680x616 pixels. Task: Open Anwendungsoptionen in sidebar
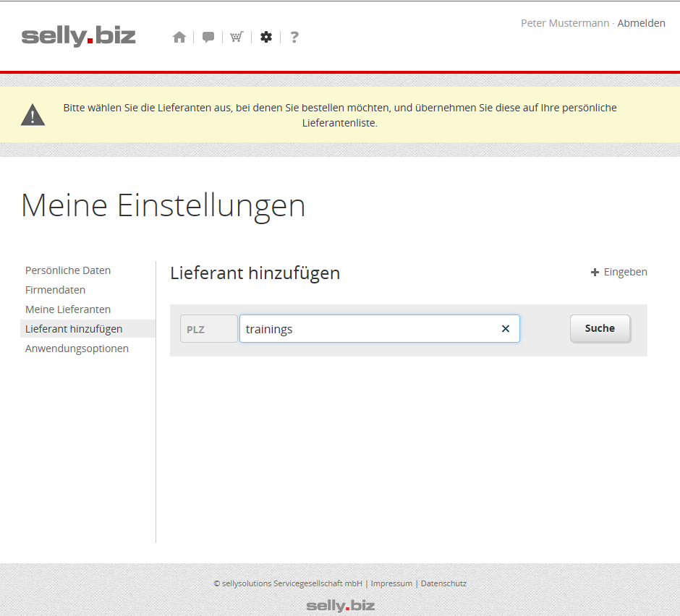coord(77,348)
